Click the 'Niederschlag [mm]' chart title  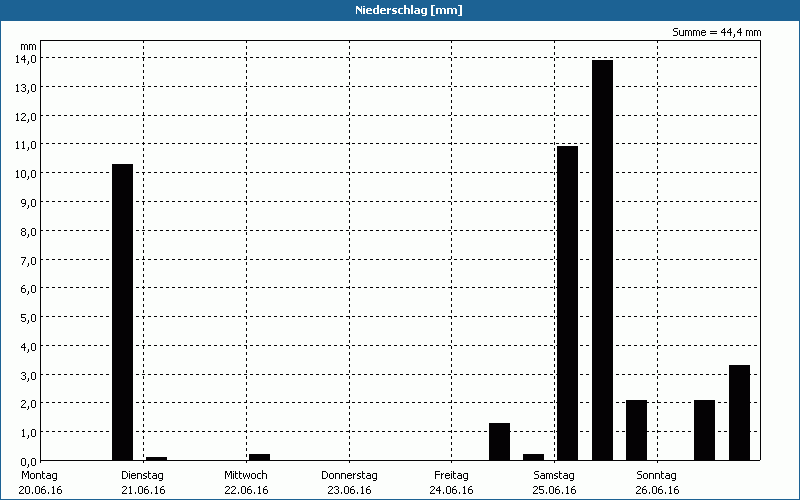click(x=409, y=10)
